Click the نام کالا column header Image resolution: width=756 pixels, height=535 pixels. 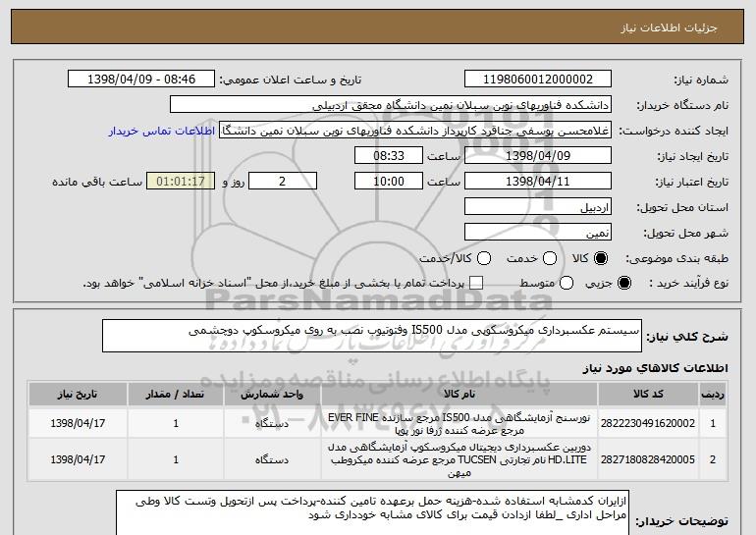click(459, 395)
